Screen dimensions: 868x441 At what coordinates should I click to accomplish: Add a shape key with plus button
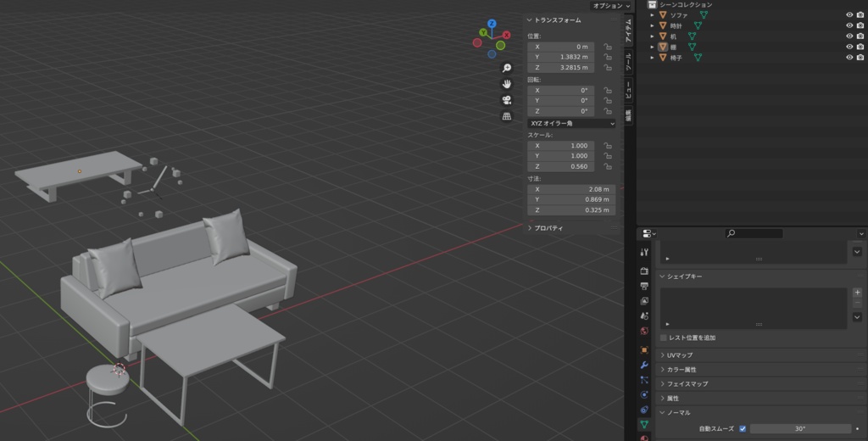click(857, 293)
